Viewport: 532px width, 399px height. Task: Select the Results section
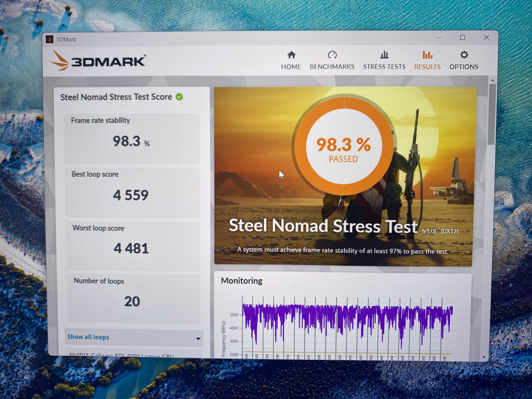[427, 60]
